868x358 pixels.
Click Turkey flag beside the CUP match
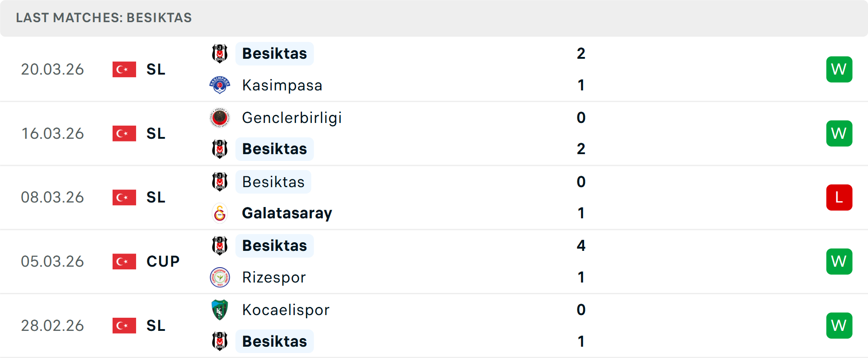pos(124,261)
